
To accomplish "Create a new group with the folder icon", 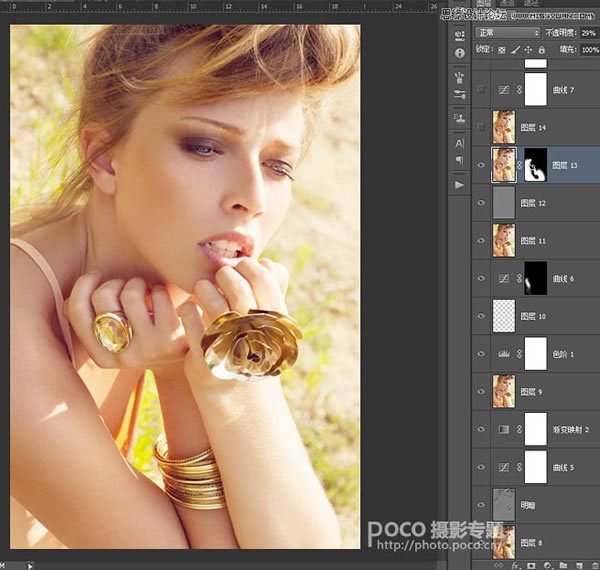I will point(563,565).
